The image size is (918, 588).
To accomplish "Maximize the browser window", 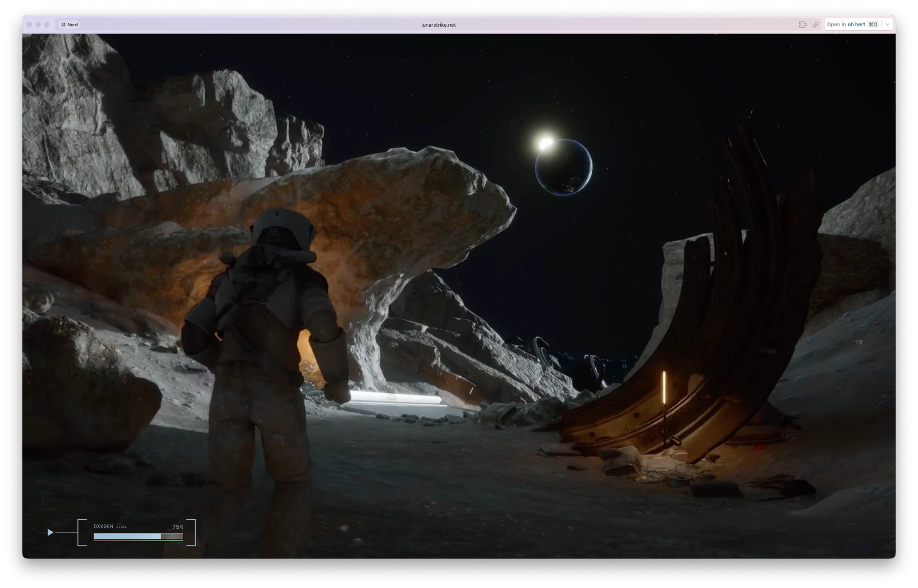I will click(47, 25).
